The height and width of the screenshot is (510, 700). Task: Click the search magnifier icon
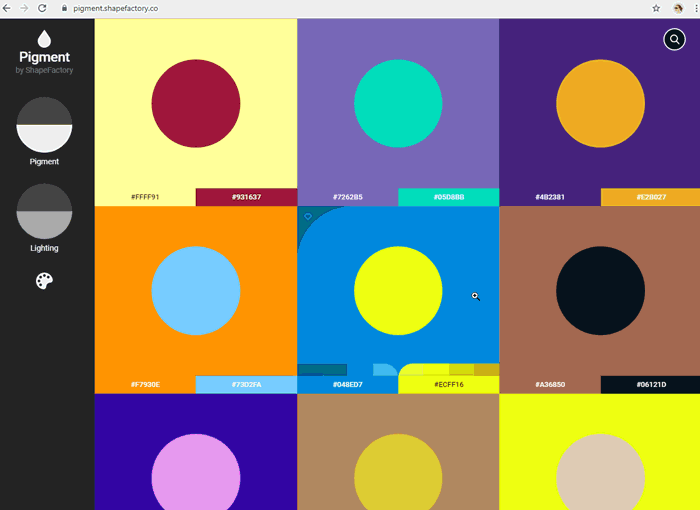click(674, 39)
